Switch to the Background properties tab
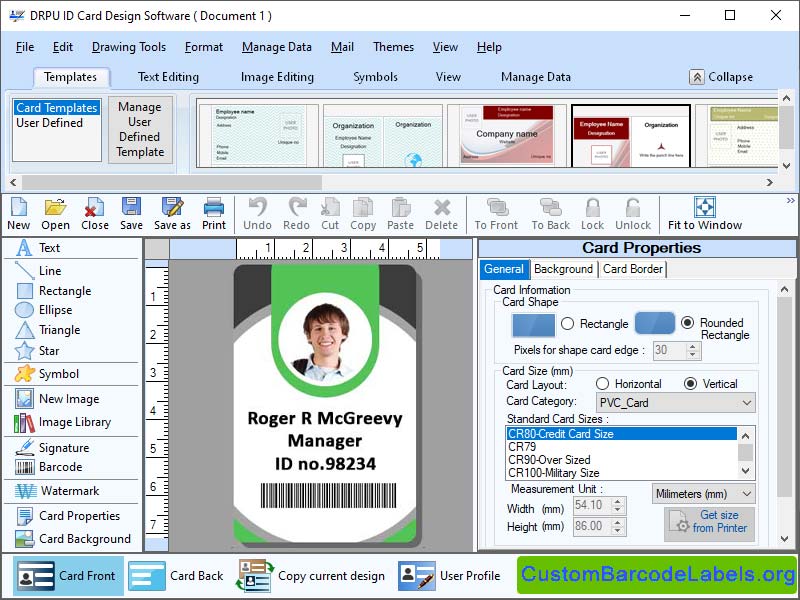This screenshot has height=600, width=800. pos(564,269)
